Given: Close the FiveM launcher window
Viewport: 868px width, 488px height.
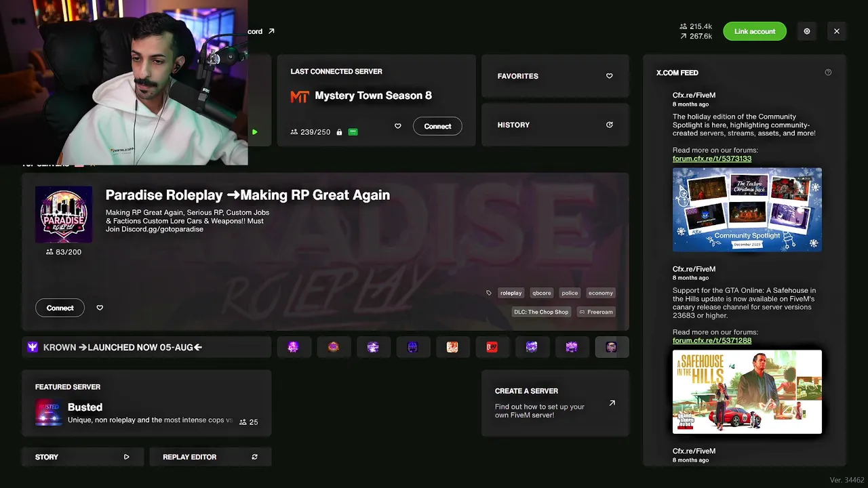Looking at the screenshot, I should click(x=837, y=31).
